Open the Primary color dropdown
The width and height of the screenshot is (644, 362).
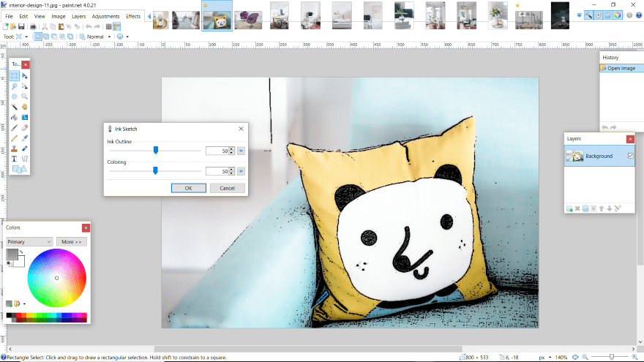tap(29, 241)
